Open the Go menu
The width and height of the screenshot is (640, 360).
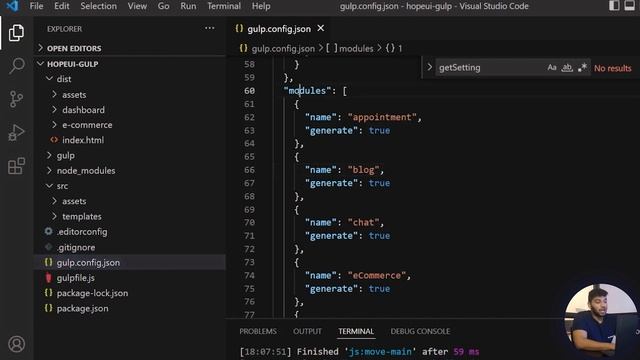[x=163, y=6]
